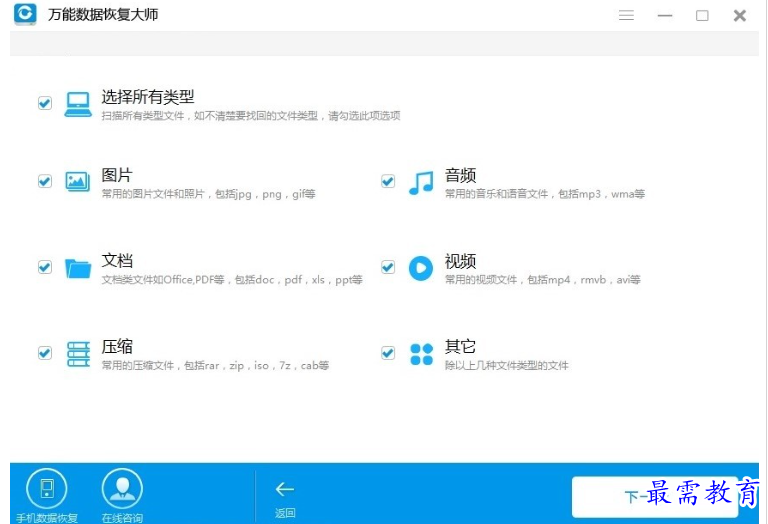Click the 扫描所有类型文件 description line
This screenshot has width=768, height=524.
(x=251, y=116)
